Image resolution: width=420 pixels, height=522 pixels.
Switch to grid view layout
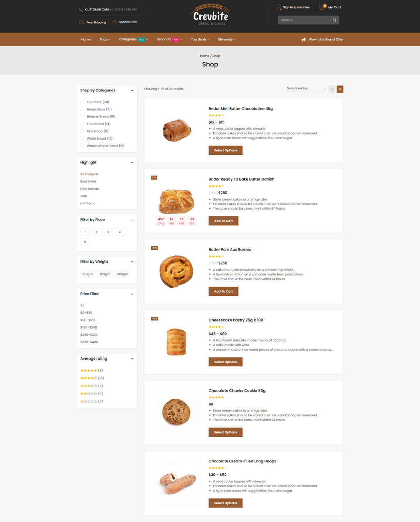(x=332, y=89)
